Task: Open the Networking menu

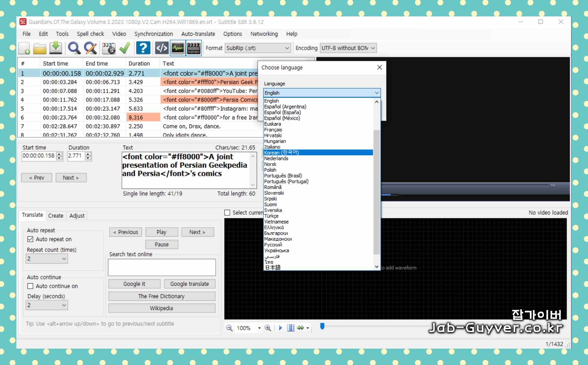Action: pyautogui.click(x=264, y=34)
